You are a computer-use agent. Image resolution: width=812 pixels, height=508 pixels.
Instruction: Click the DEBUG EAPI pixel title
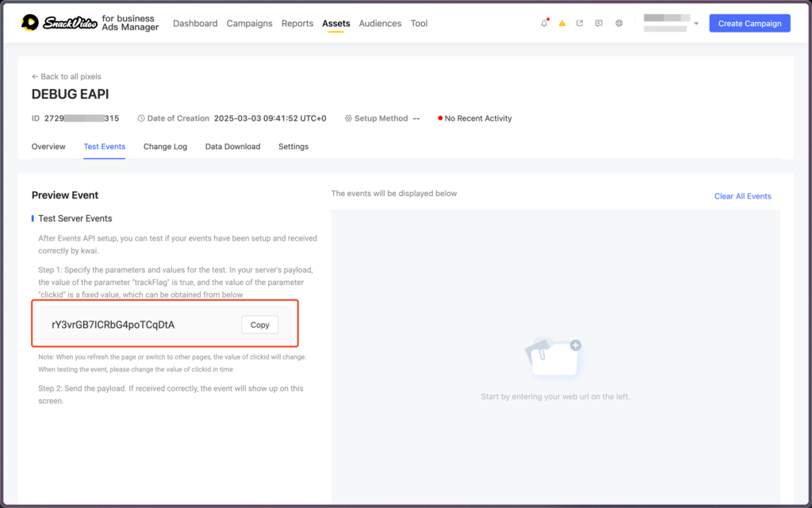click(71, 94)
